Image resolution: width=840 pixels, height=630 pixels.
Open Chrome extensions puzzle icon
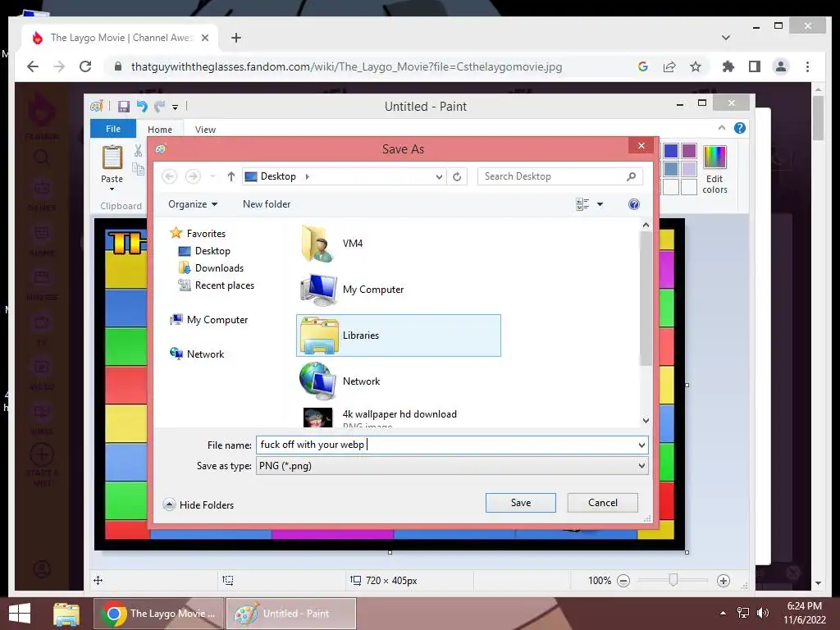(728, 66)
